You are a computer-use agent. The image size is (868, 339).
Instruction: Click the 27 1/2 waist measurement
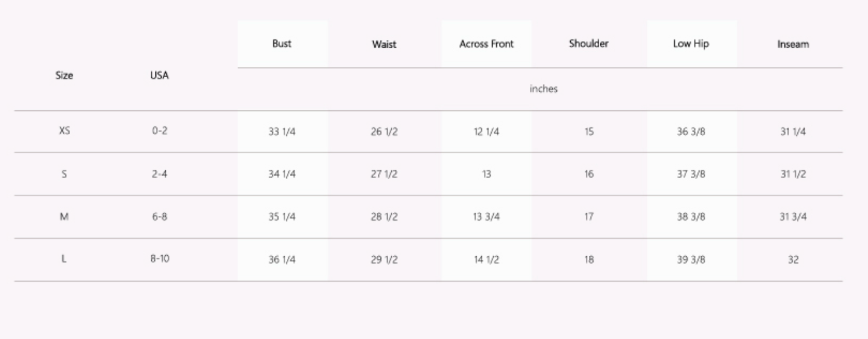(x=384, y=174)
